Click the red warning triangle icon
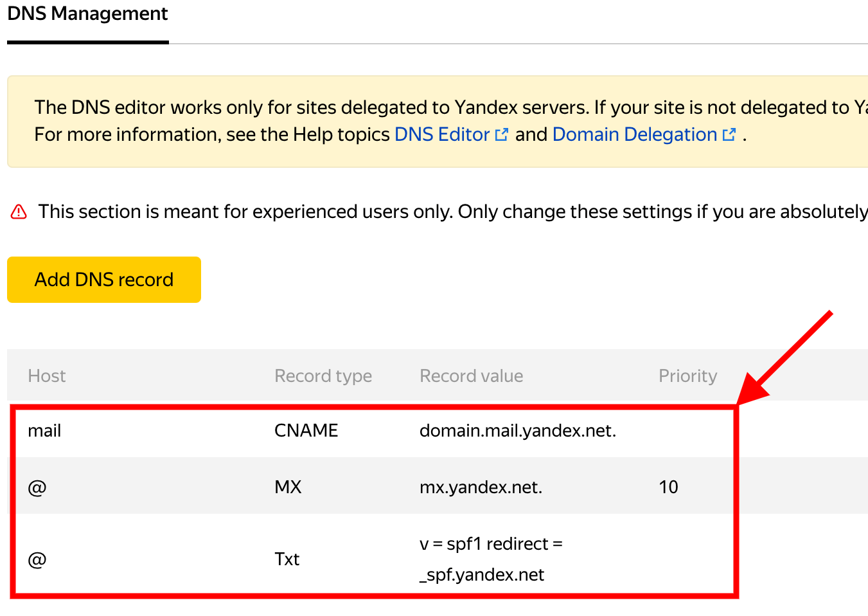 point(19,212)
